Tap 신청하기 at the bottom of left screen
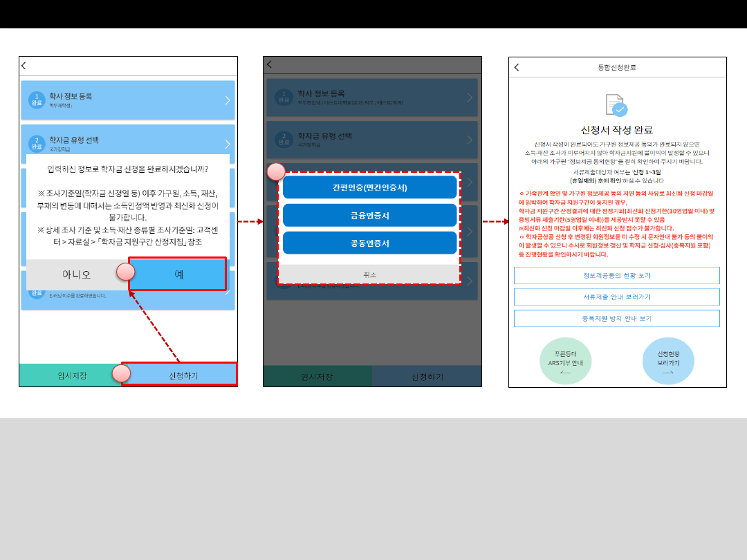Screen dimensions: 747x560 click(x=183, y=375)
